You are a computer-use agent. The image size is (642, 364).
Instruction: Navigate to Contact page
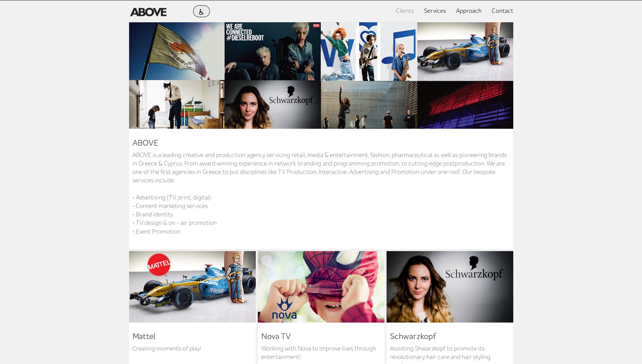pyautogui.click(x=502, y=11)
